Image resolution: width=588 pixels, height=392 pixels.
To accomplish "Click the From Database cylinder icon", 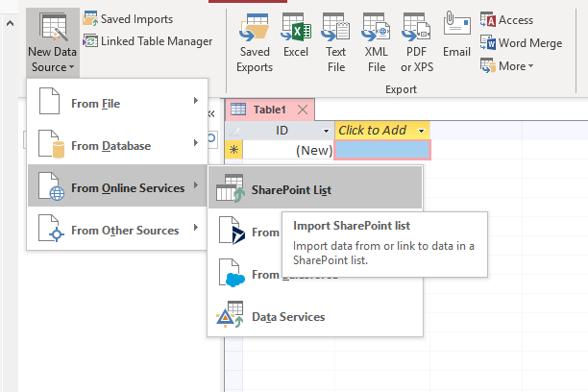I will pos(58,150).
